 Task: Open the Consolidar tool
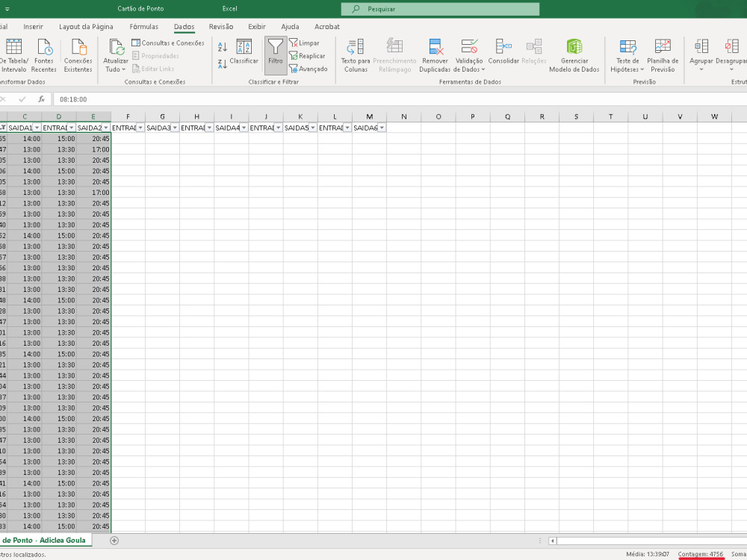point(503,52)
